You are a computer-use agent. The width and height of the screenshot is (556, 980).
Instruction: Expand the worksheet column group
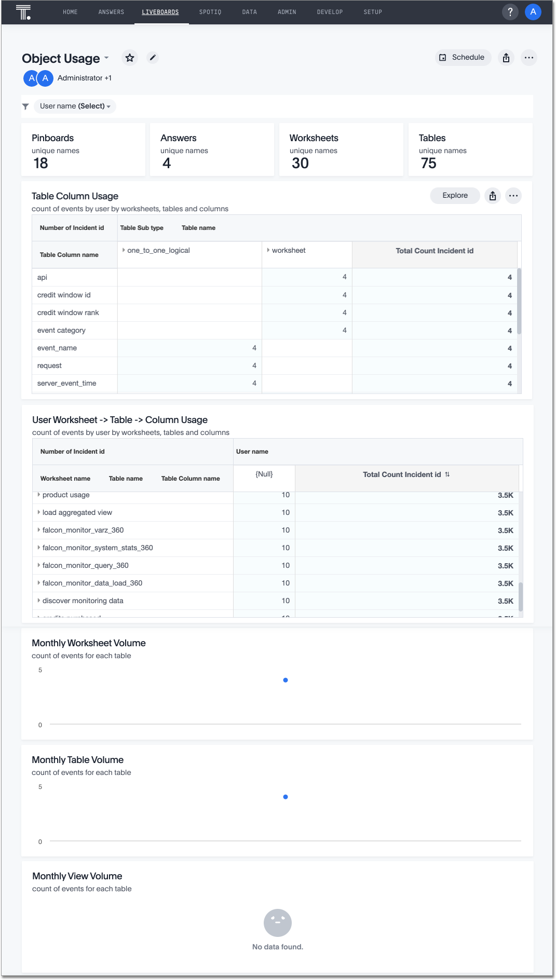268,250
